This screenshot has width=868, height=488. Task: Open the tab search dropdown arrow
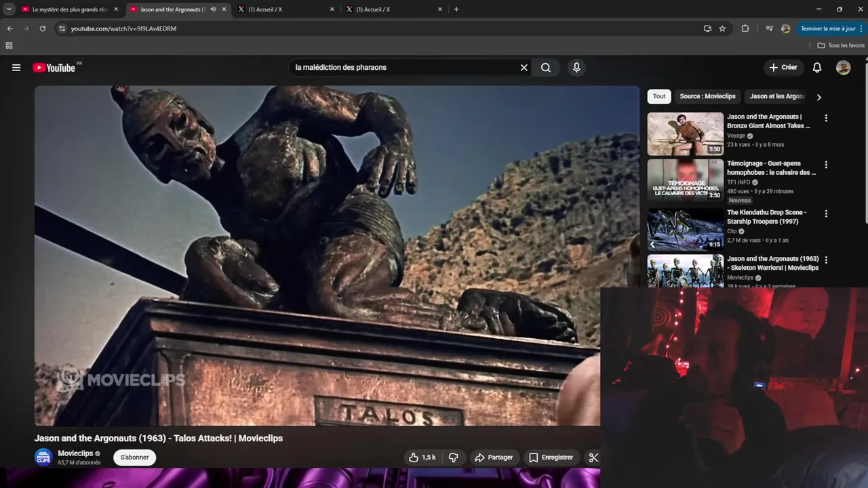tap(9, 9)
